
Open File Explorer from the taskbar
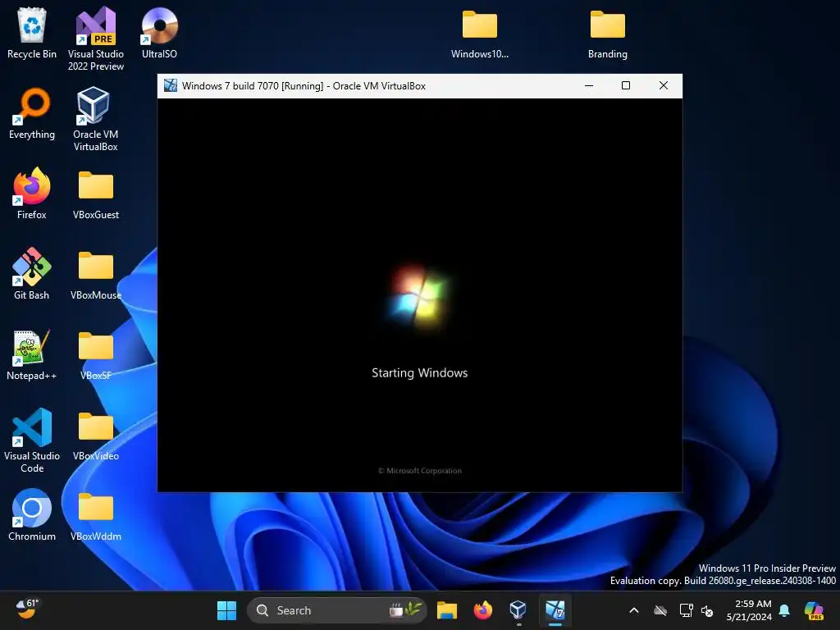[x=447, y=610]
